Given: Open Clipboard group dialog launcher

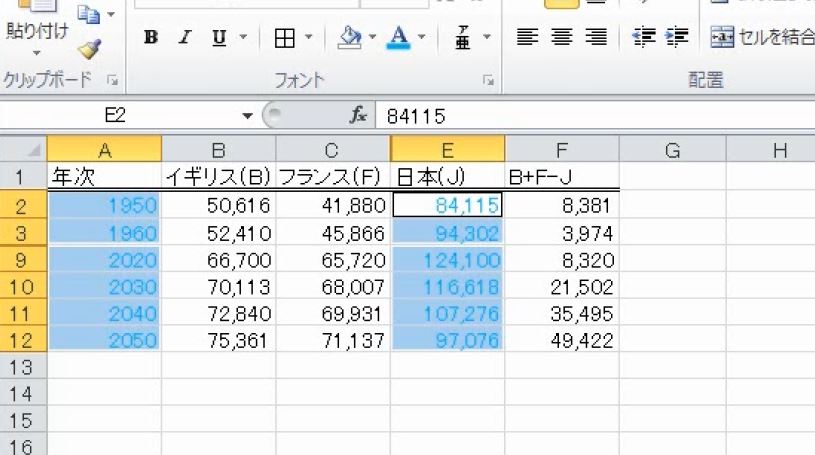Looking at the screenshot, I should tap(112, 80).
